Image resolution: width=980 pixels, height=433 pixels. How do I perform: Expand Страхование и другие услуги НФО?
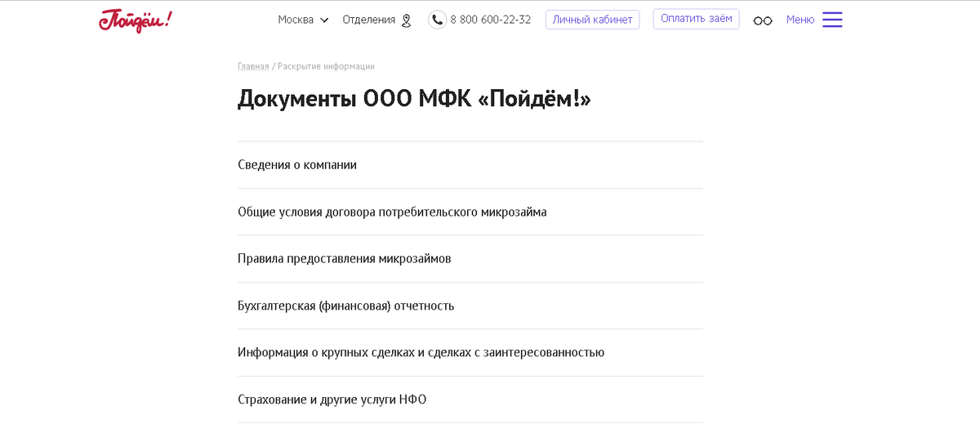click(470, 400)
